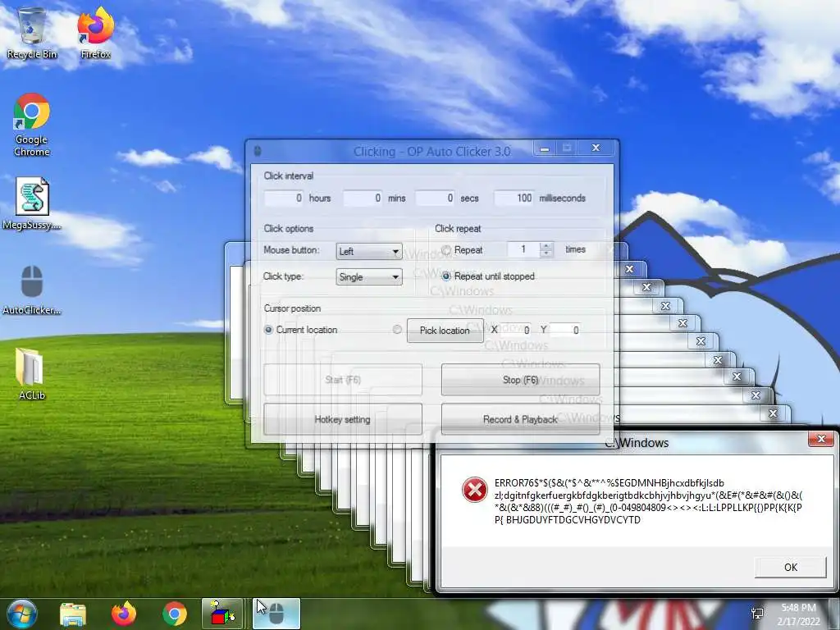840x630 pixels.
Task: Open Record & Playback
Action: point(520,419)
